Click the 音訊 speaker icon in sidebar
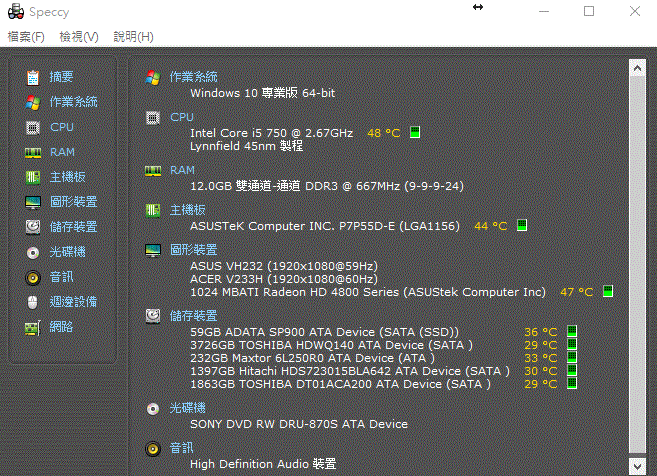Screen dimensions: 657x476 pos(33,277)
